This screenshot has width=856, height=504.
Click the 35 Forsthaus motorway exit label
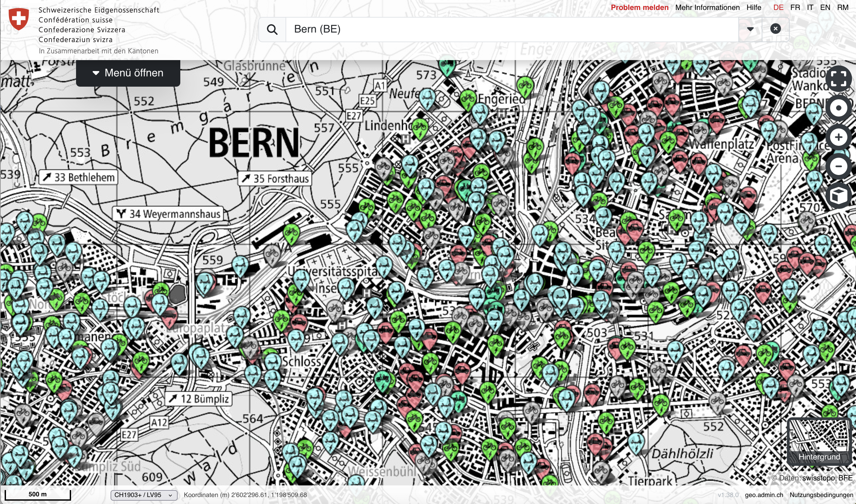point(275,179)
